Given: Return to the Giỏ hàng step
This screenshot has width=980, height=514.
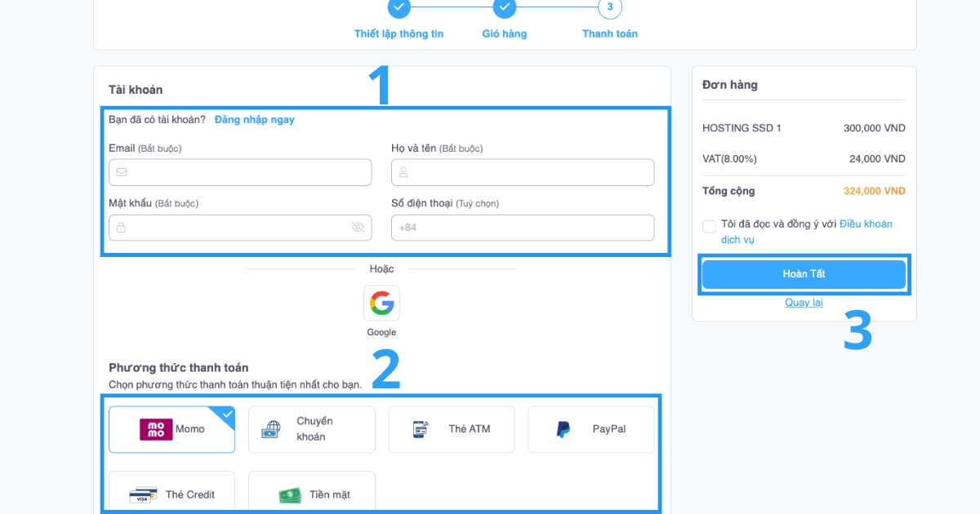Looking at the screenshot, I should click(x=505, y=8).
